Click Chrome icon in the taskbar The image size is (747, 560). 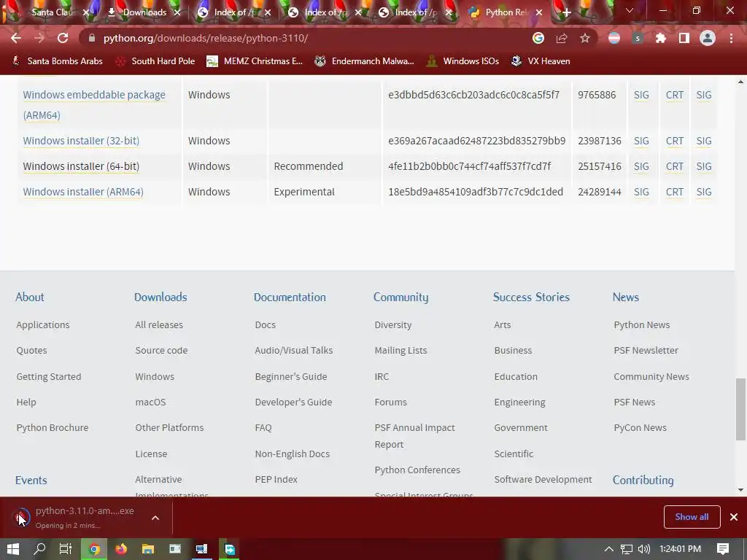point(94,549)
